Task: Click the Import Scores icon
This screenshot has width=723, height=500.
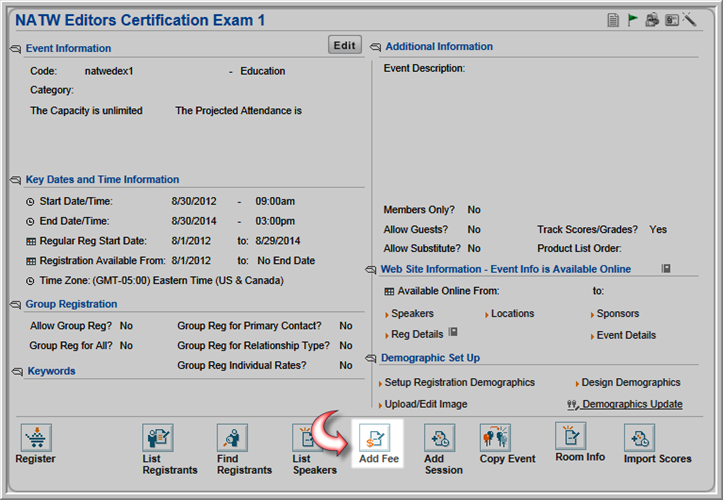Action: (x=639, y=437)
